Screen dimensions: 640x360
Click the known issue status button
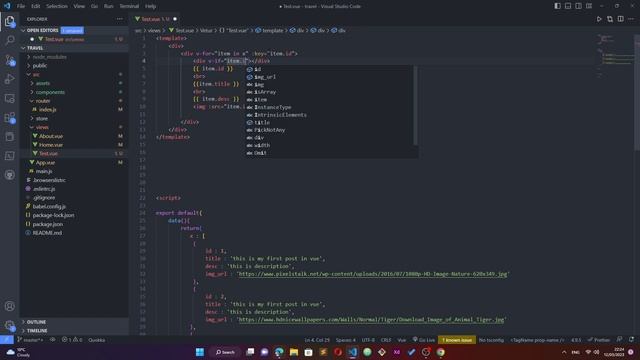(457, 340)
